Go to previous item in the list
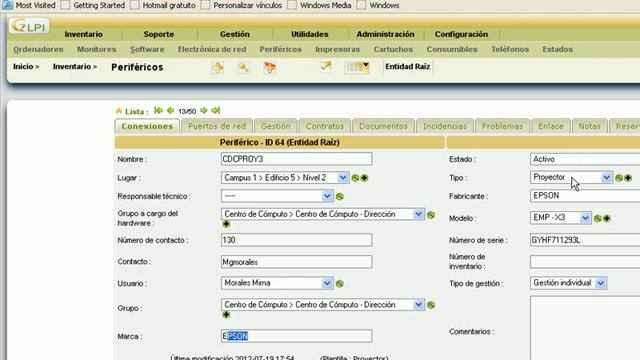The height and width of the screenshot is (360, 640). [x=171, y=110]
